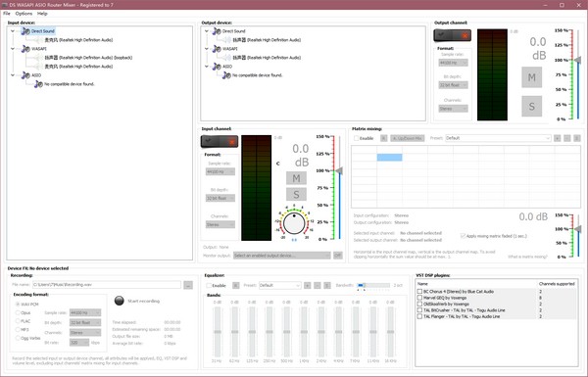
Task: Click the browse button beside recording file name
Action: pos(188,285)
